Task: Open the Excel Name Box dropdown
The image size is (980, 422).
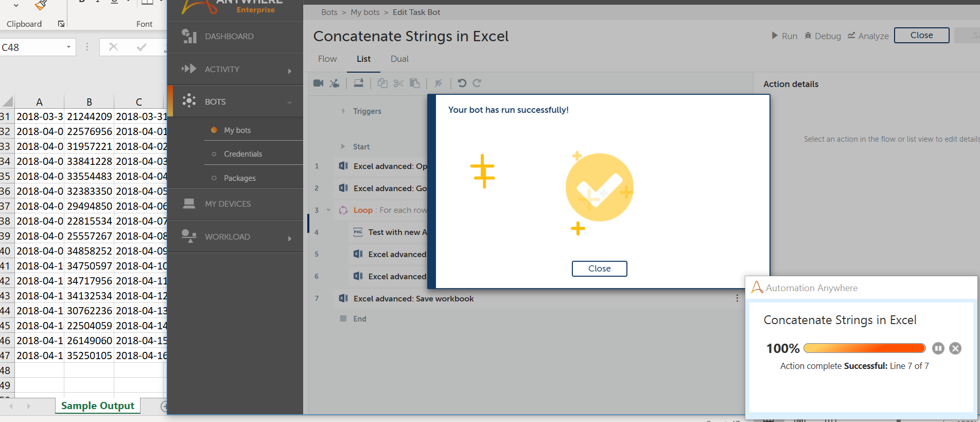Action: (x=68, y=47)
